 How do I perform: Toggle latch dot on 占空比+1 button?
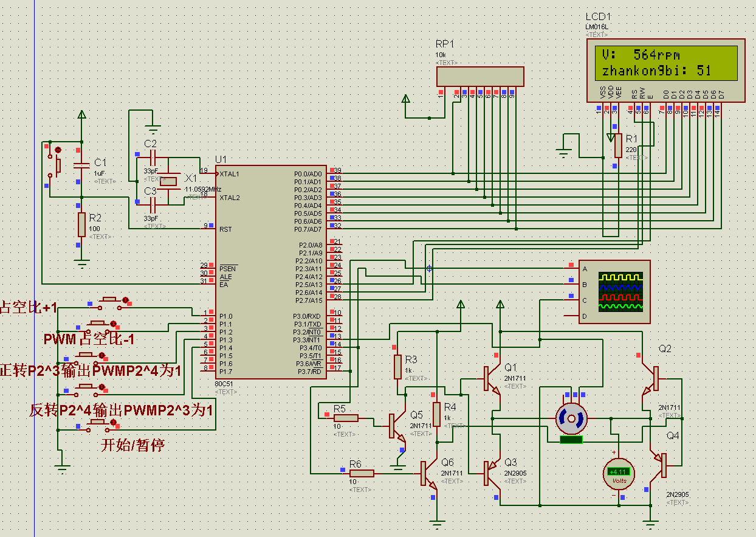[x=126, y=300]
